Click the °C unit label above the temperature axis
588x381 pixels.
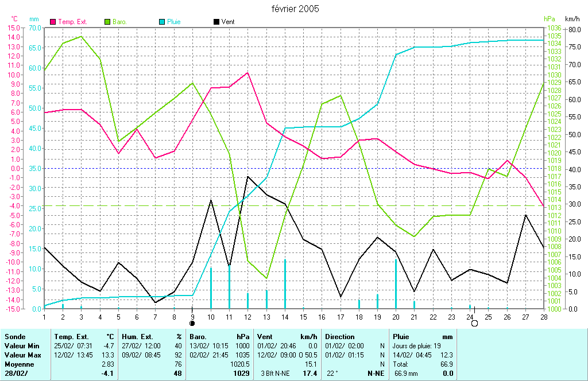(15, 19)
